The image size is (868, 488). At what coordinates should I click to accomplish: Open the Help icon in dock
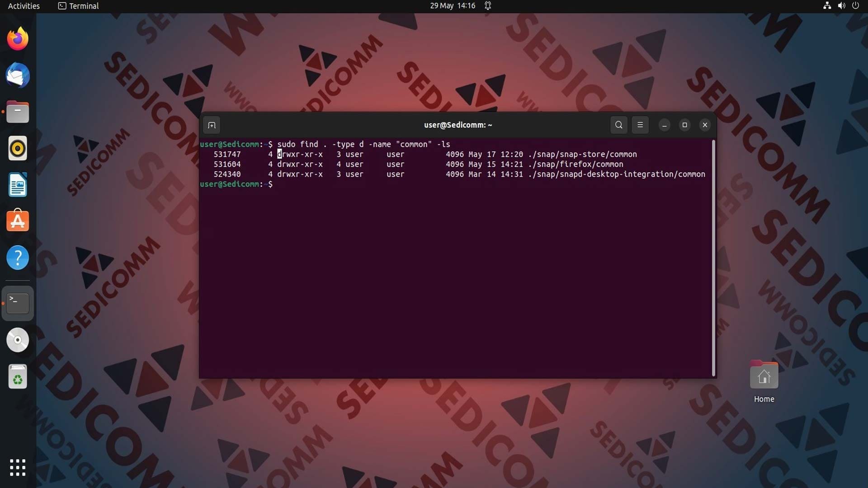tap(18, 258)
